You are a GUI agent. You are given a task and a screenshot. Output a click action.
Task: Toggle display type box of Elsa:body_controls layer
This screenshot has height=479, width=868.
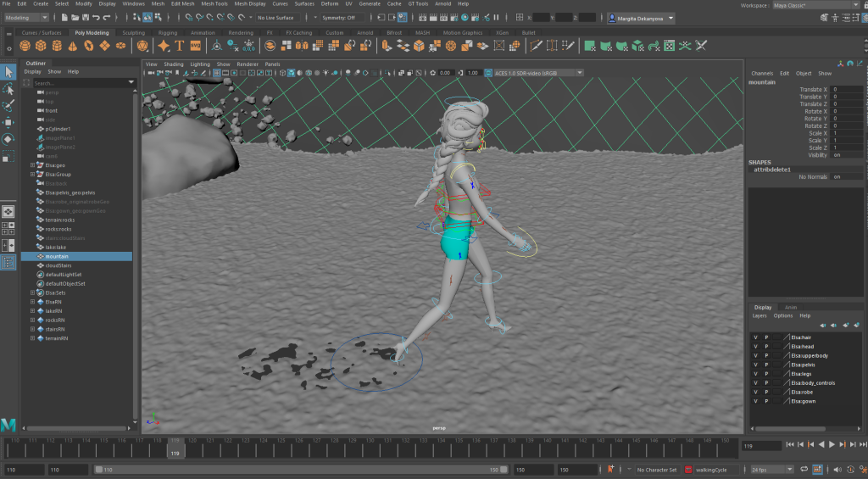click(777, 382)
